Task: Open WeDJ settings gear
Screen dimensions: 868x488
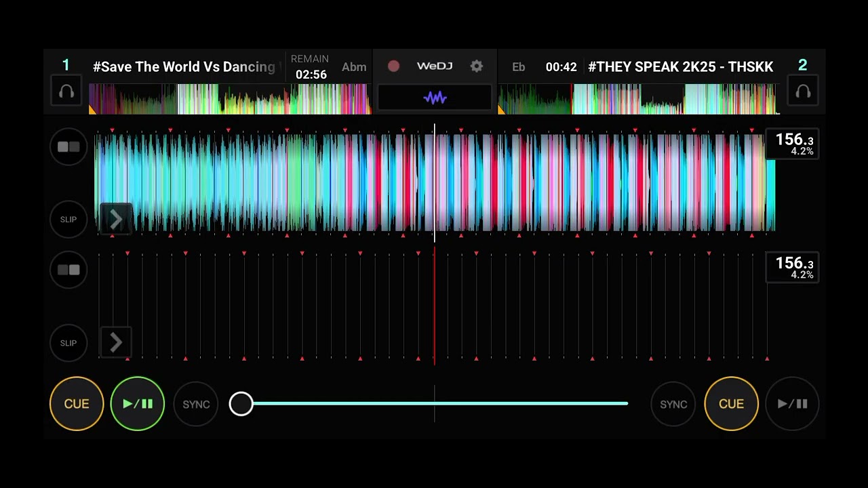Action: pyautogui.click(x=477, y=66)
